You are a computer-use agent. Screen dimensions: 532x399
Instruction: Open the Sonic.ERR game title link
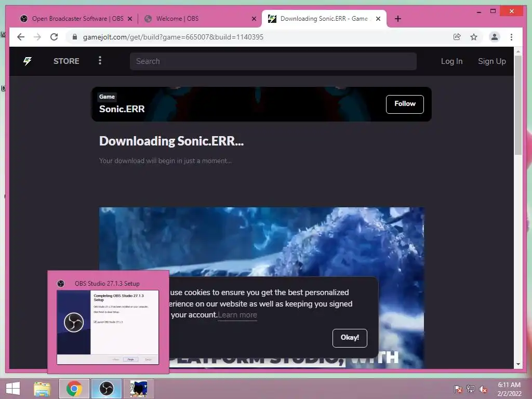click(122, 109)
